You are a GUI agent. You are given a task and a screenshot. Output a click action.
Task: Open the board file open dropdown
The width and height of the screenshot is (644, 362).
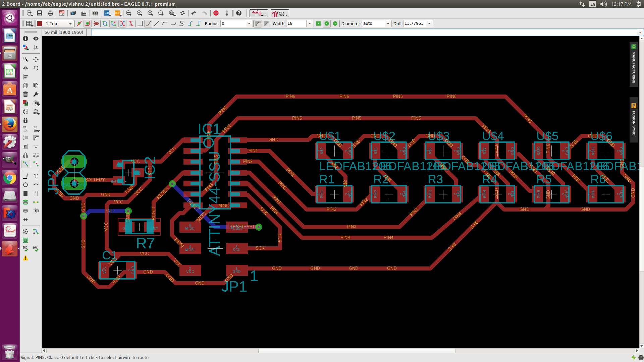click(x=30, y=13)
